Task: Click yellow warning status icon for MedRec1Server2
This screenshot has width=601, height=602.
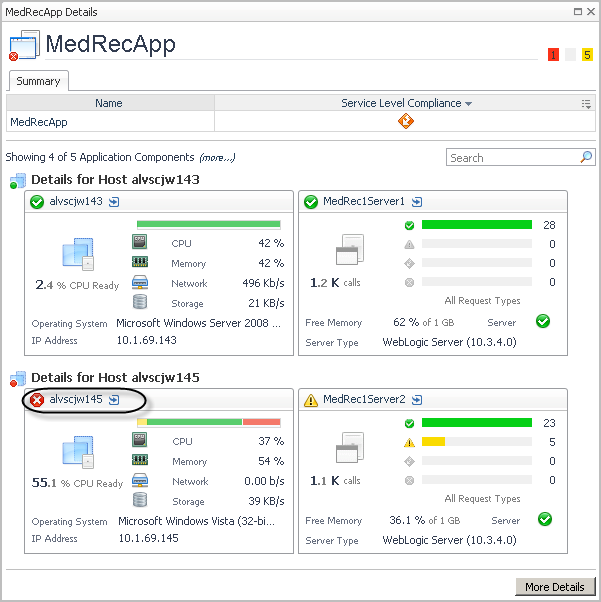Action: [x=311, y=400]
